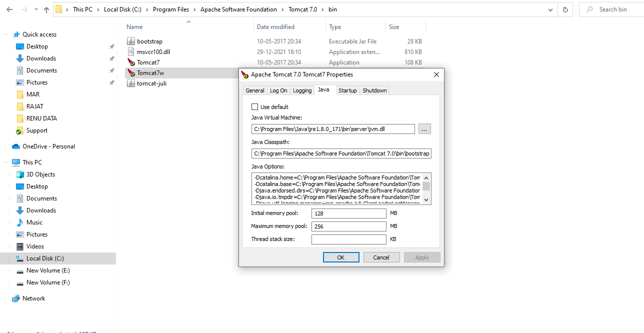
Task: Expand Local Disk (C:) in the tree
Action: pyautogui.click(x=9, y=258)
